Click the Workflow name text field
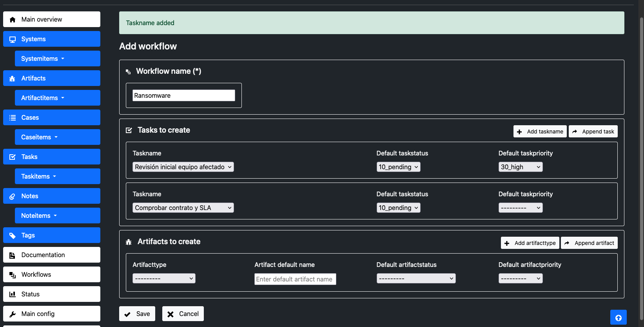644x327 pixels. pyautogui.click(x=183, y=95)
